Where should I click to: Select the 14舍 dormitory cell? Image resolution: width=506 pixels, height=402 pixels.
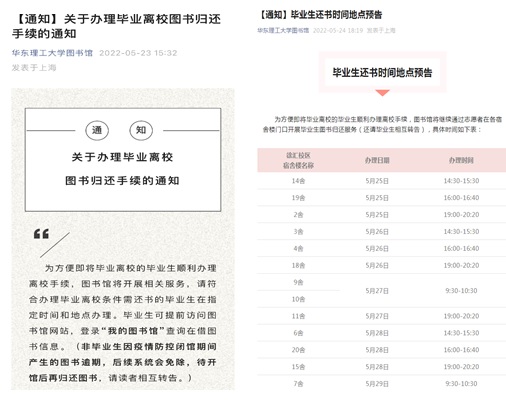(298, 181)
